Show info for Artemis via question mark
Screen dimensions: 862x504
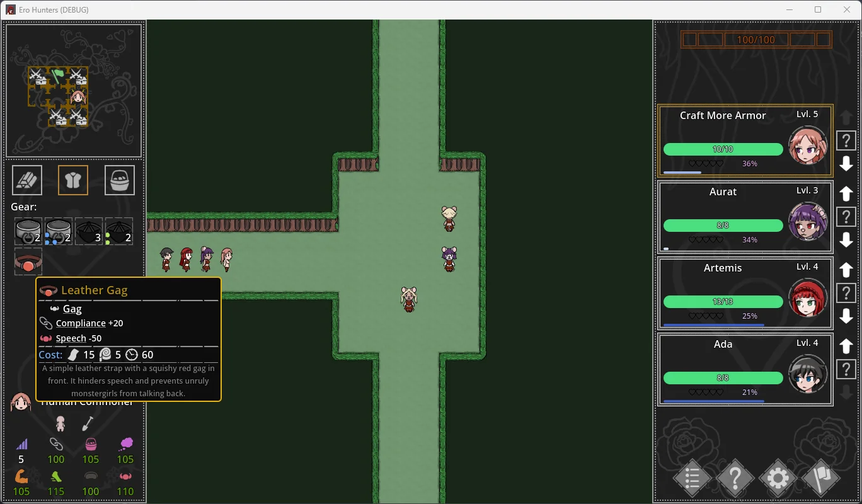point(846,294)
